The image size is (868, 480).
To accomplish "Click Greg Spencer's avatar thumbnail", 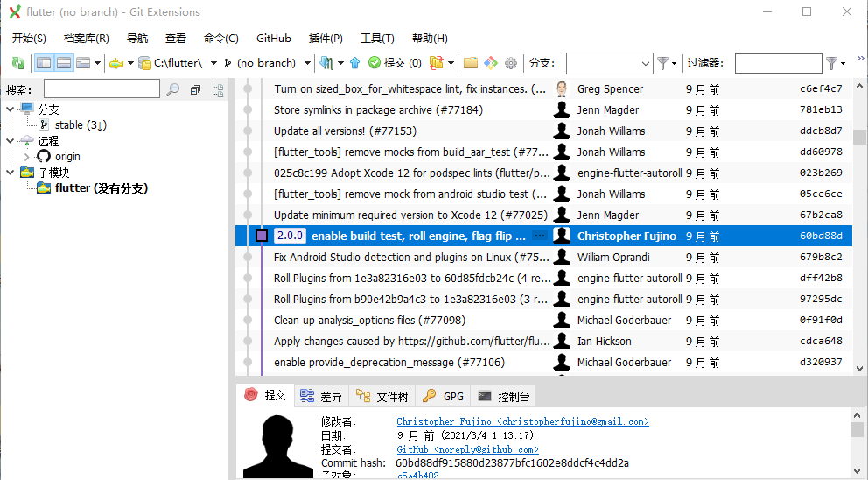I will [x=562, y=88].
